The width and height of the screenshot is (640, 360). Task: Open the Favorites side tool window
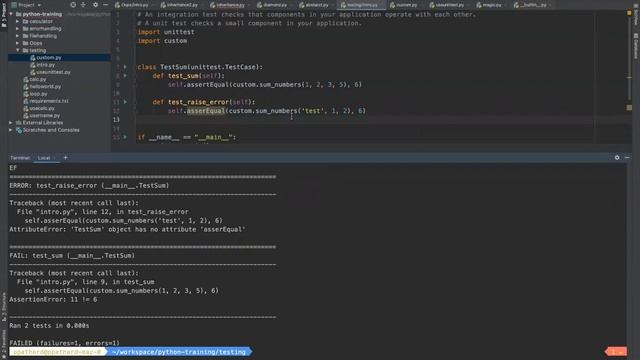(4, 343)
